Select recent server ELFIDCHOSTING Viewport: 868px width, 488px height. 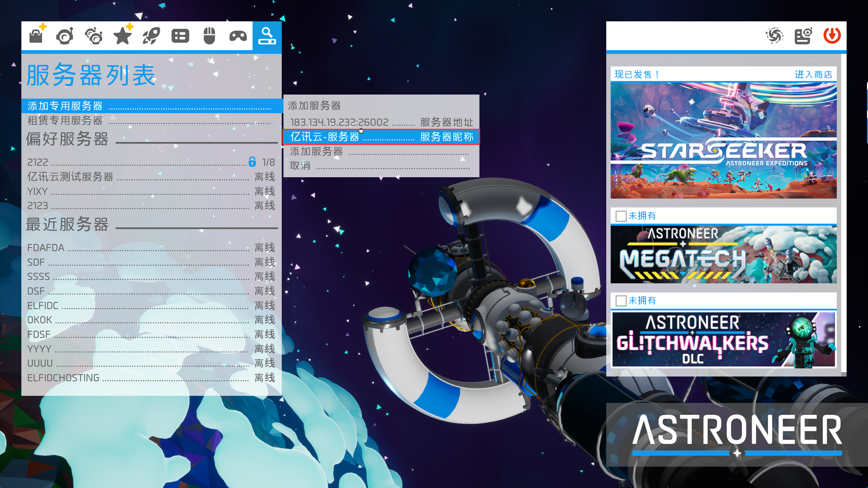point(152,378)
